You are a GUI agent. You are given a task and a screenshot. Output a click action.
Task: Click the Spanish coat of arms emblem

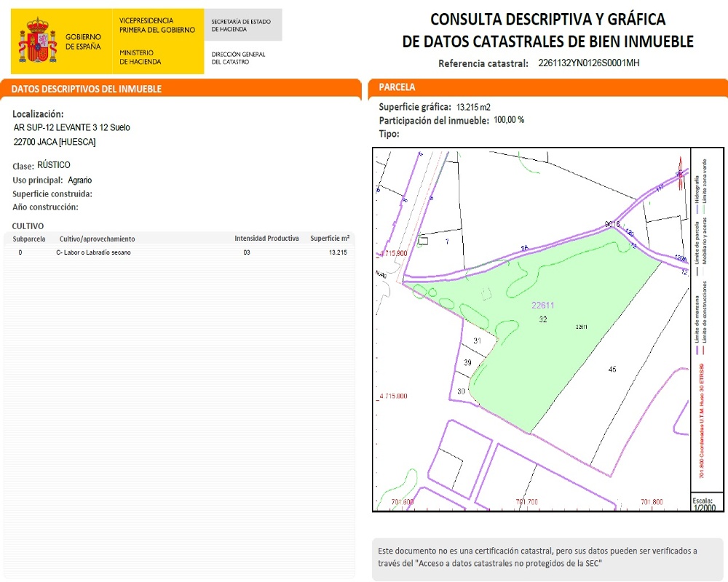[38, 41]
